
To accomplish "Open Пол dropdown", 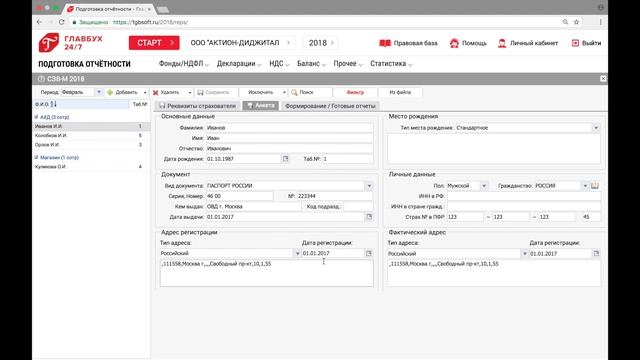I will pyautogui.click(x=484, y=186).
